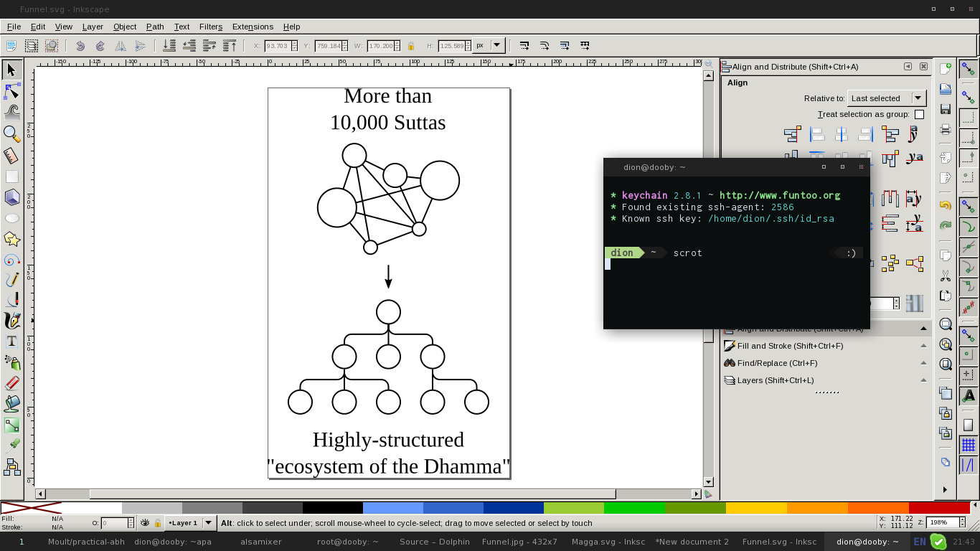Click Lower selection to bottom icon

[x=169, y=46]
